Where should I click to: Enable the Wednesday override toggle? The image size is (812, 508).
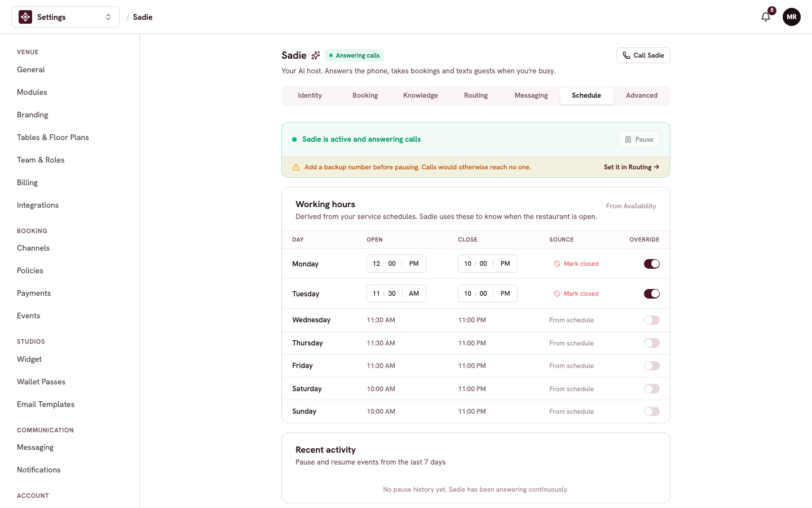pos(652,320)
